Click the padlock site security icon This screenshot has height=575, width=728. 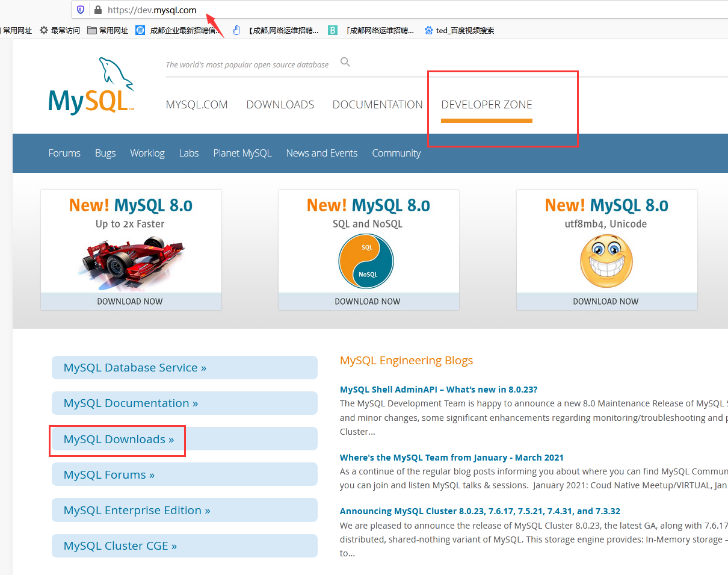pos(97,10)
